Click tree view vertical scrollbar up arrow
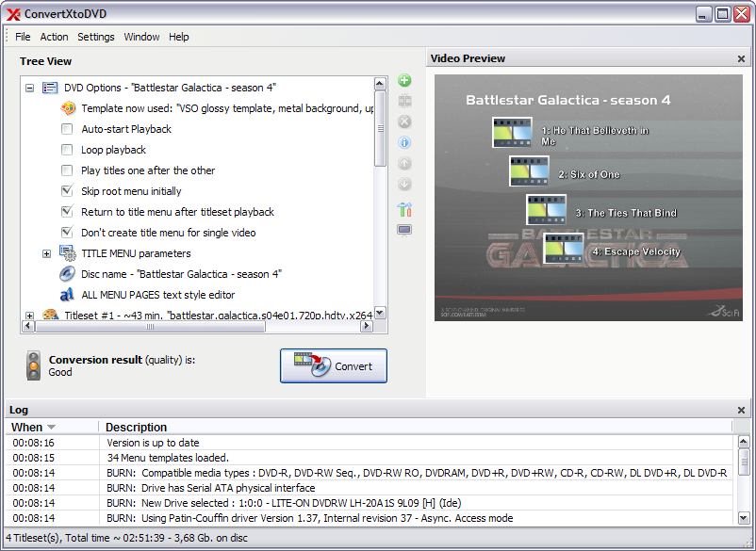Image resolution: width=756 pixels, height=551 pixels. (x=380, y=84)
